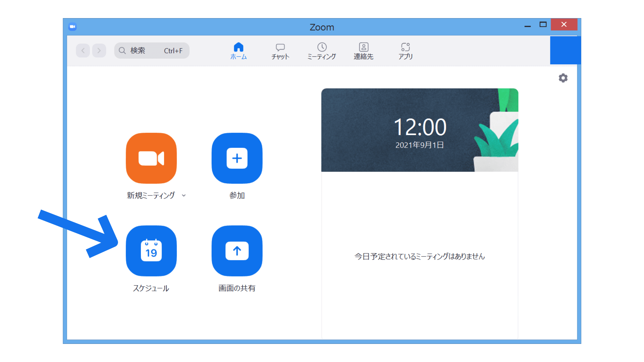Open the Contacts (連絡先) tab
The height and width of the screenshot is (362, 644).
(x=363, y=51)
